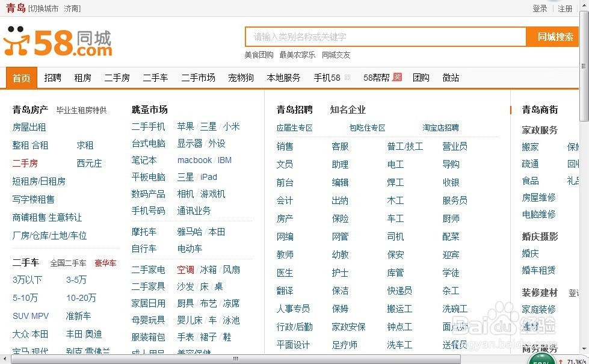The image size is (589, 364).
Task: Open 短租房/日租房 listings
Action: tap(39, 182)
